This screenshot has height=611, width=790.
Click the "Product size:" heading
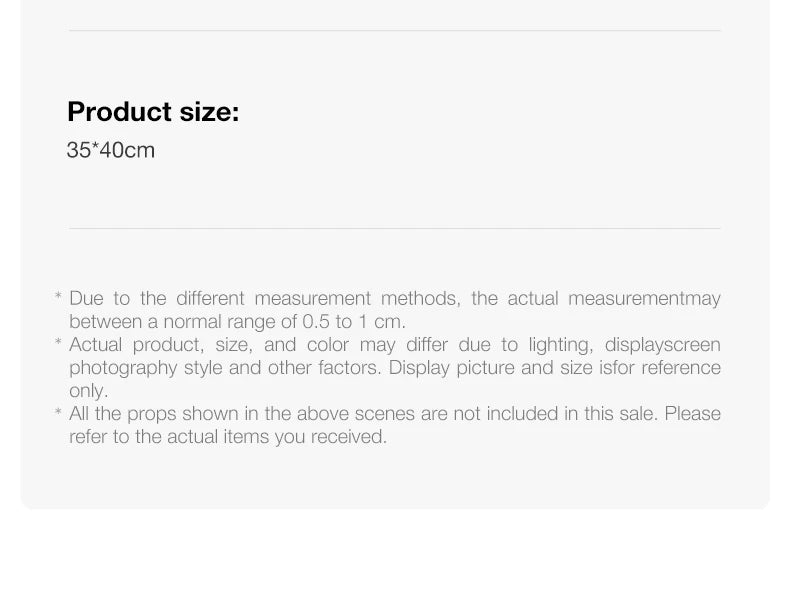(x=153, y=112)
